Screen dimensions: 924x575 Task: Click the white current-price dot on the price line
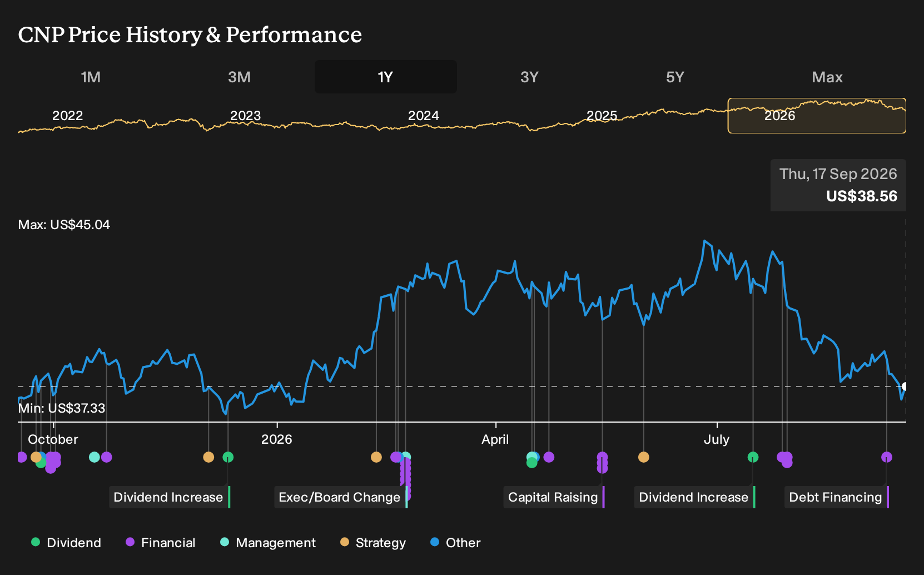coord(905,386)
